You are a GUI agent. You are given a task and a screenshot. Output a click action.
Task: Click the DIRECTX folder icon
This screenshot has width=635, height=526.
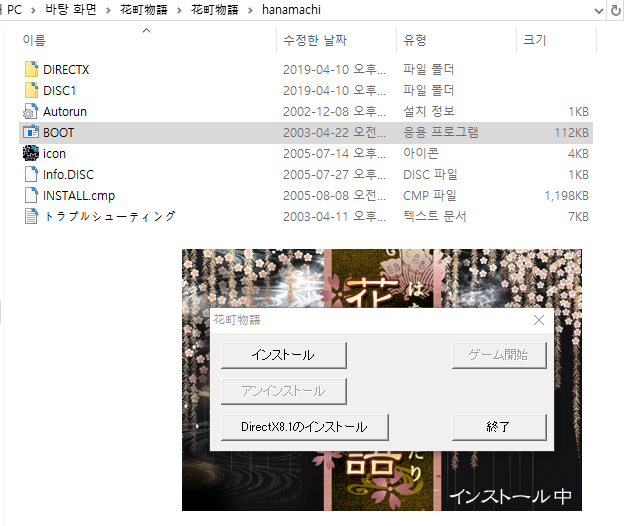tap(31, 69)
